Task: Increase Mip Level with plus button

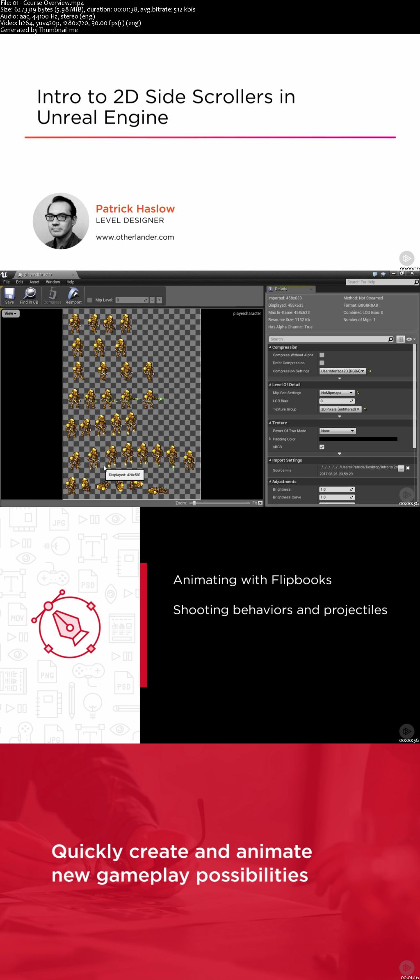Action: 159,300
